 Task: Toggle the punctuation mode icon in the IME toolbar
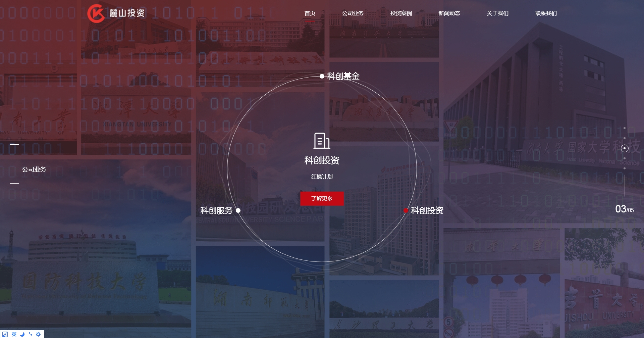[30, 334]
